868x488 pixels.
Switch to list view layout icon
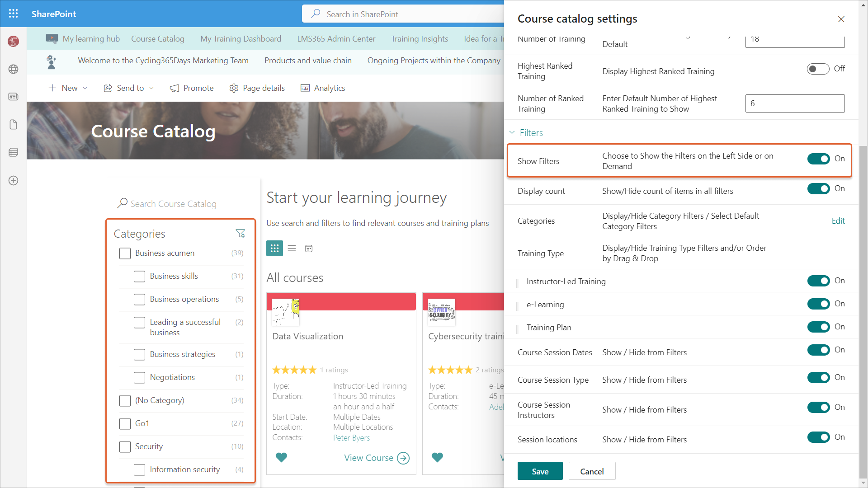(292, 249)
